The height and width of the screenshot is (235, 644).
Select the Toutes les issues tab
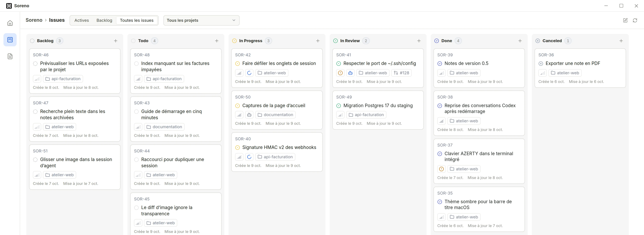pos(136,20)
